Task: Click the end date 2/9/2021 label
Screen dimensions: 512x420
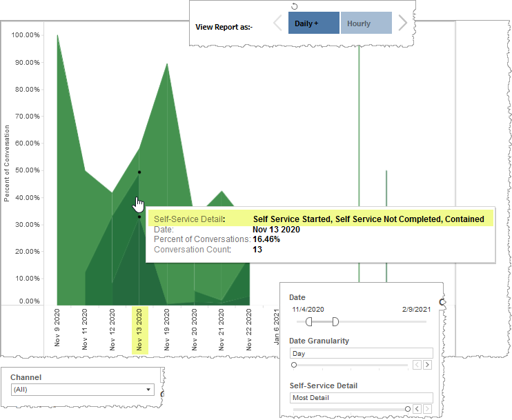Action: point(416,310)
